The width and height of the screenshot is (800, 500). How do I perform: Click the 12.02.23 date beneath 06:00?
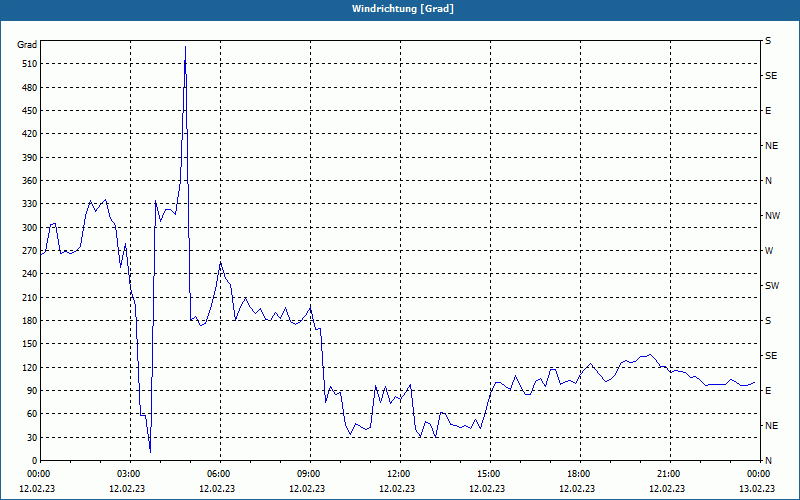(x=217, y=488)
